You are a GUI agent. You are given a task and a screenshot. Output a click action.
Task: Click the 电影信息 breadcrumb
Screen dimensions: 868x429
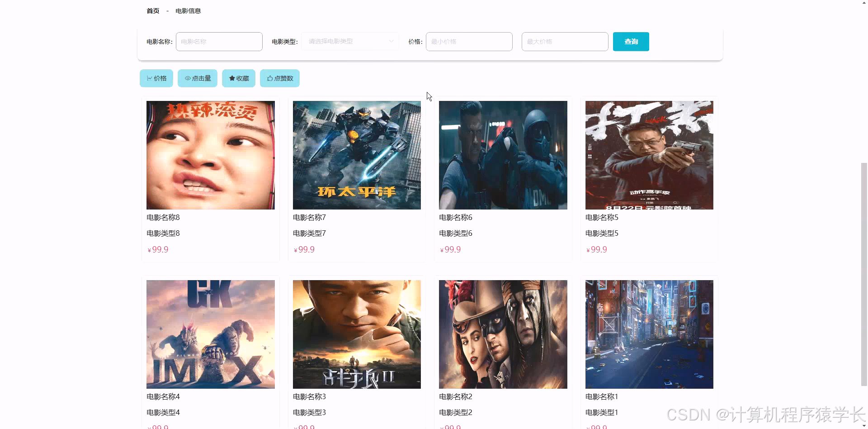click(188, 11)
